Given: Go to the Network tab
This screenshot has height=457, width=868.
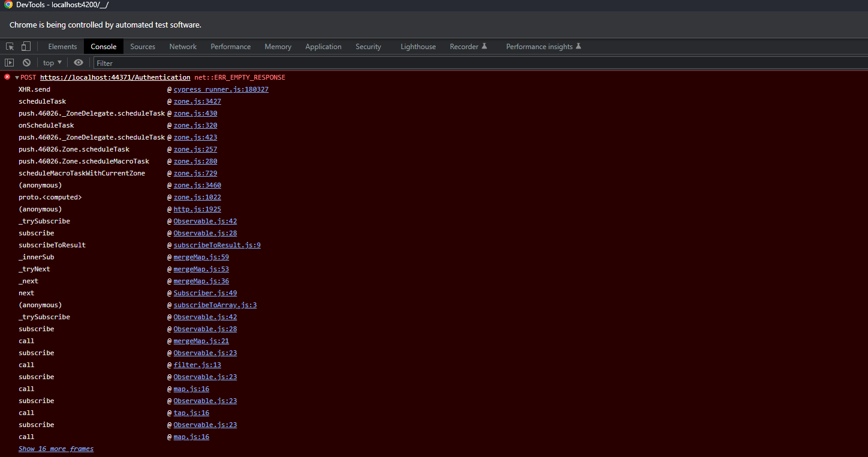Looking at the screenshot, I should pos(183,47).
